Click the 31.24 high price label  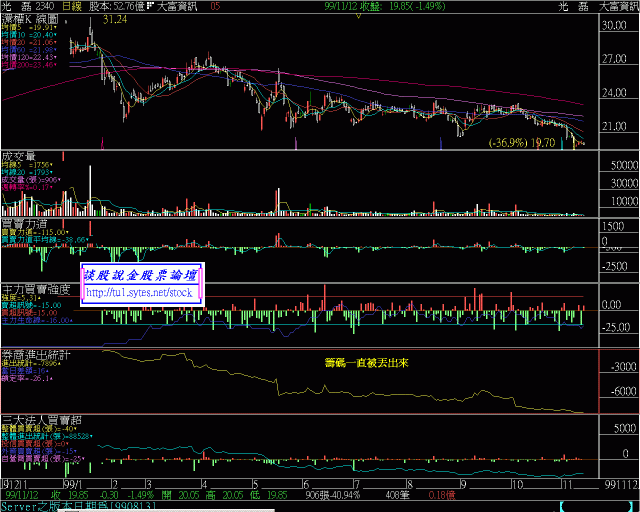(x=115, y=19)
